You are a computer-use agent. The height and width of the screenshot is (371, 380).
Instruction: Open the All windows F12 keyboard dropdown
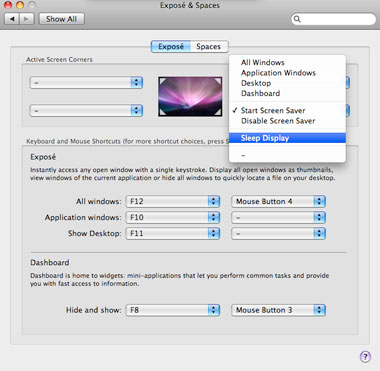[x=173, y=201]
